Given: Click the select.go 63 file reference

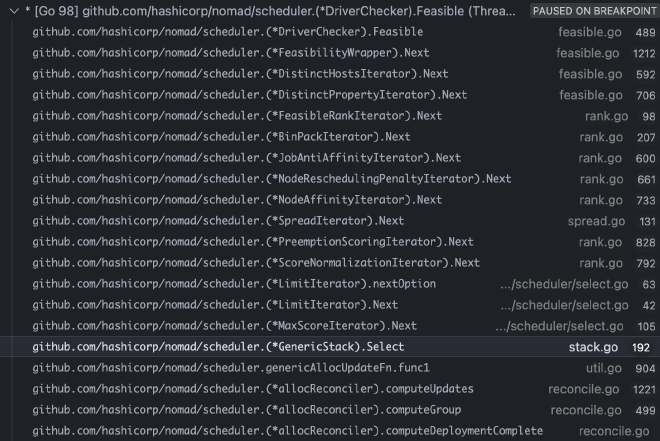Looking at the screenshot, I should (578, 284).
